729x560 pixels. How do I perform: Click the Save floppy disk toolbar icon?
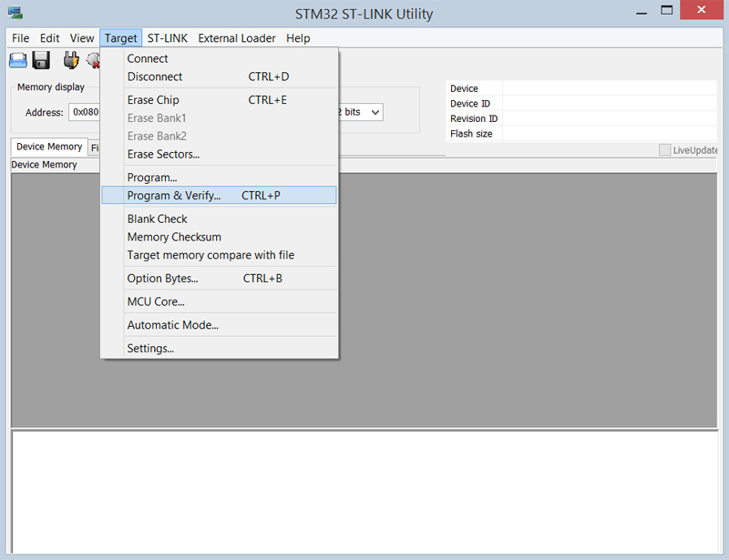pos(41,60)
